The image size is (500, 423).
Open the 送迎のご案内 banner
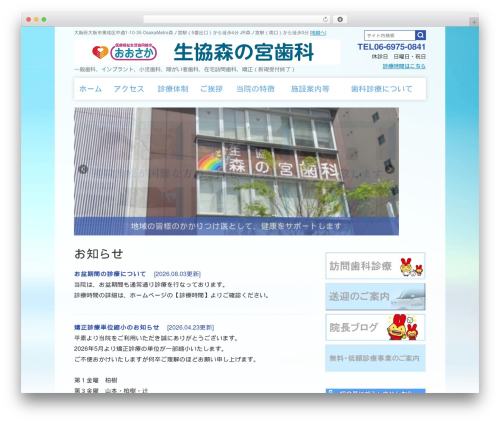(375, 297)
